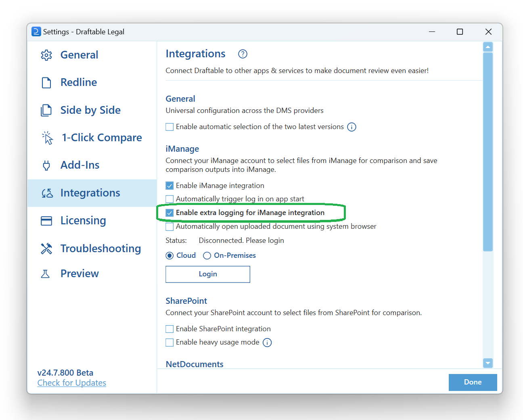Switch to the Preview section
The image size is (523, 420).
click(79, 274)
